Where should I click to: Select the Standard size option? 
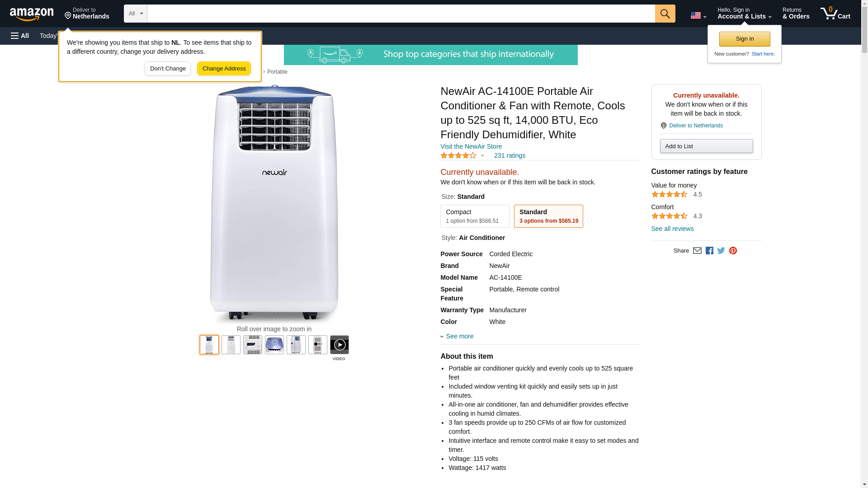(x=548, y=216)
